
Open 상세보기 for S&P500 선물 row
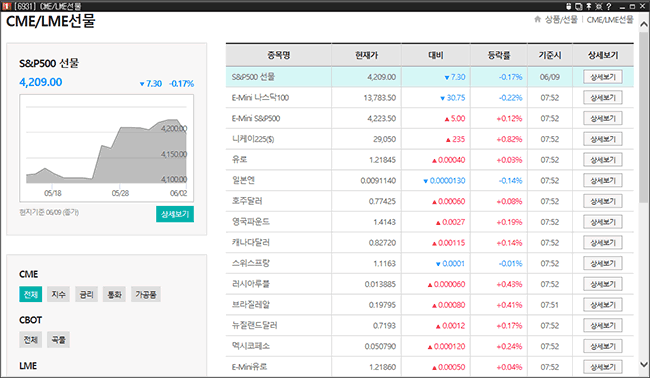(603, 77)
